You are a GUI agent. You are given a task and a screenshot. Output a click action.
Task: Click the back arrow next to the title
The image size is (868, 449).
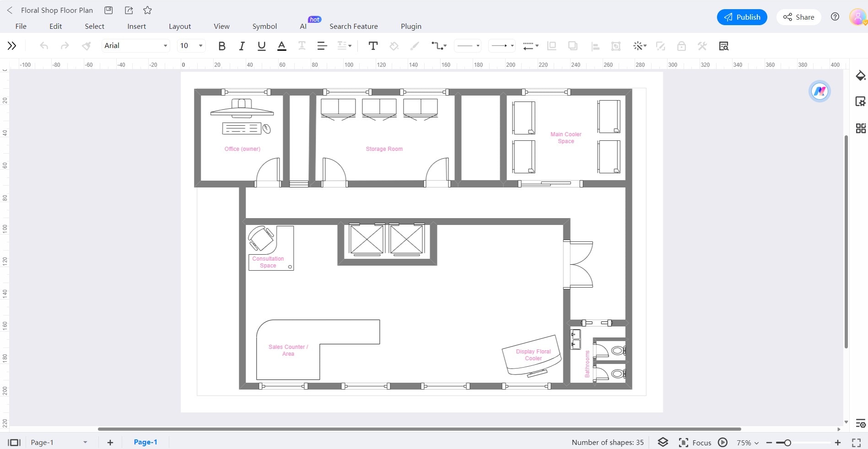pos(10,10)
